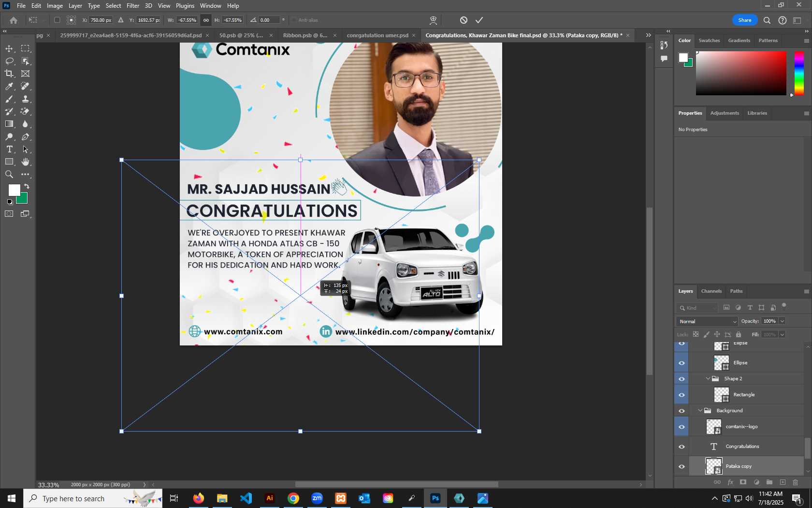The image size is (812, 508).
Task: Open the Opacity slider dropdown arrow
Action: pyautogui.click(x=782, y=321)
